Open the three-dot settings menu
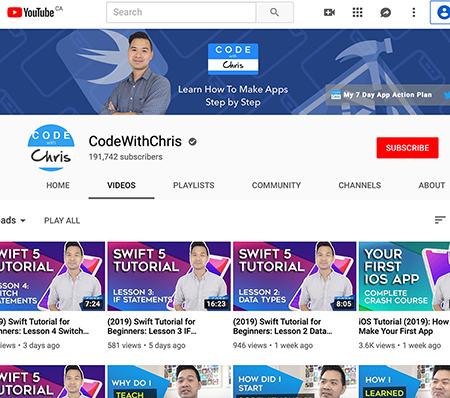Image resolution: width=450 pixels, height=398 pixels. [414, 13]
